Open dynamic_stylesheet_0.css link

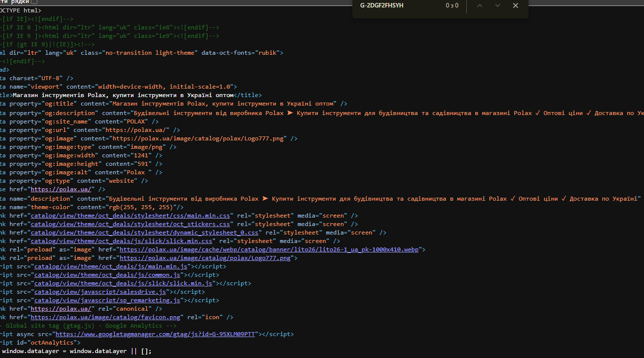pos(145,232)
